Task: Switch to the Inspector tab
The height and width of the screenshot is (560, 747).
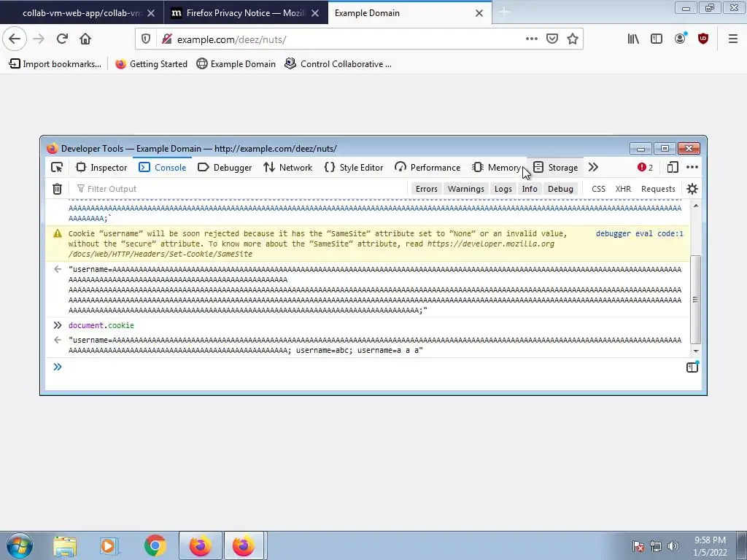Action: click(x=101, y=168)
